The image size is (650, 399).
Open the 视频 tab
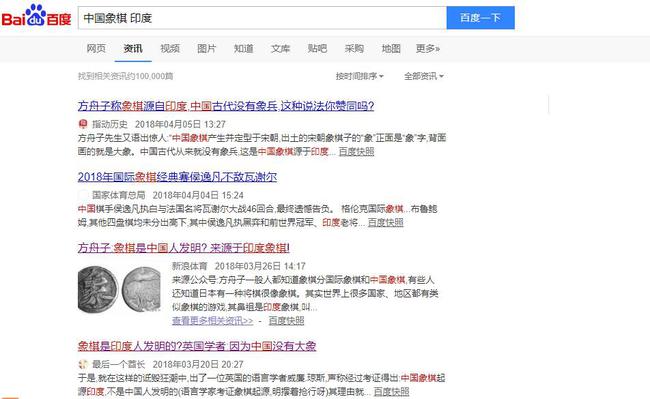(170, 48)
